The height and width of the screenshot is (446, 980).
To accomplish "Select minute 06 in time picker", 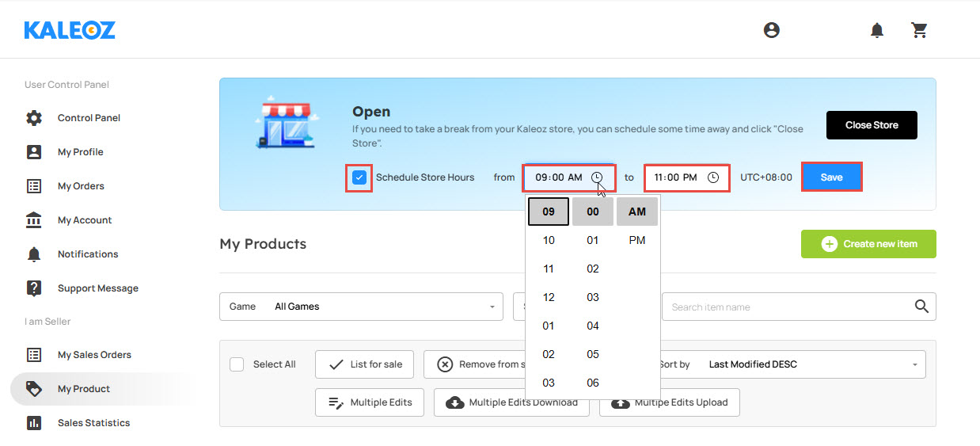I will point(593,383).
